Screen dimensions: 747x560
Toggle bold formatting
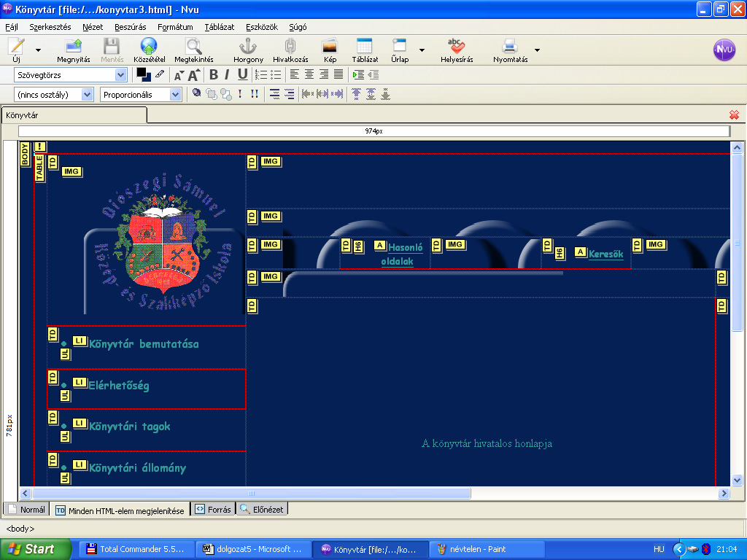[x=214, y=75]
